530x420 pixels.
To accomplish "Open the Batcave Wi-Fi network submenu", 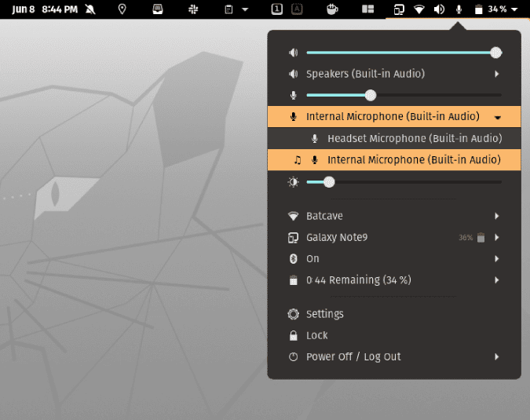I will coord(394,216).
